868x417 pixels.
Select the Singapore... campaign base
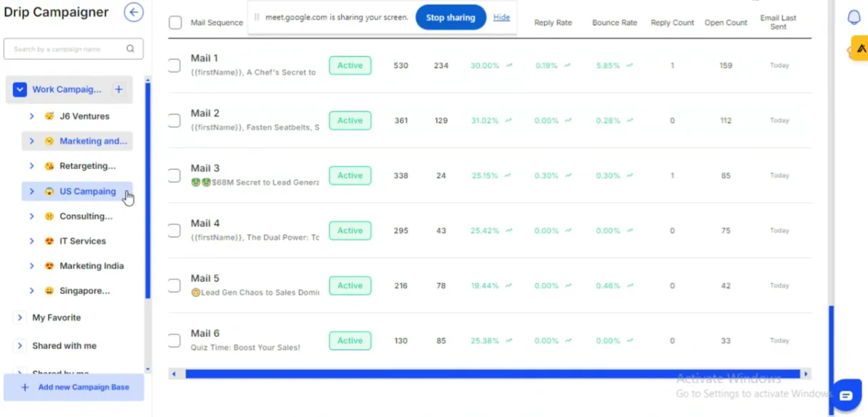[x=85, y=291]
